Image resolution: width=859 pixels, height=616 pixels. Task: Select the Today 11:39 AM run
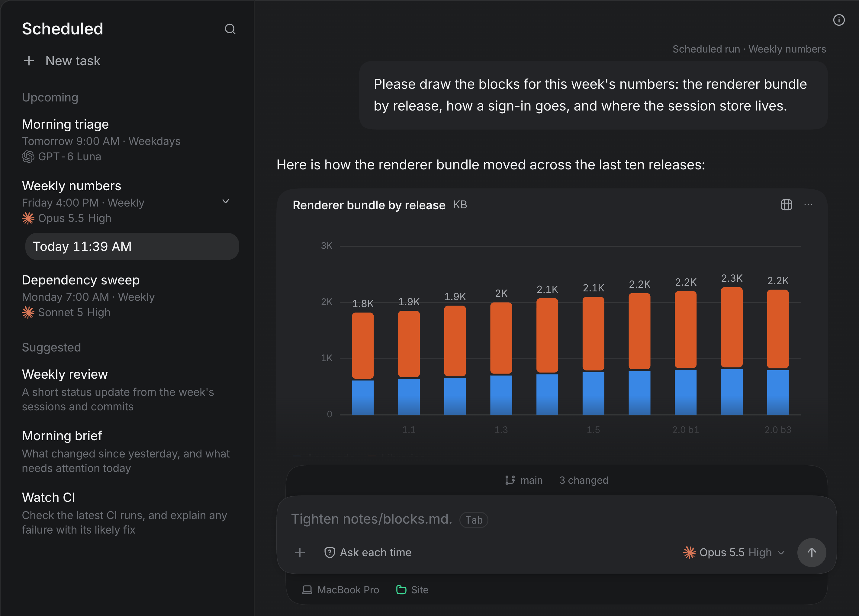[132, 246]
